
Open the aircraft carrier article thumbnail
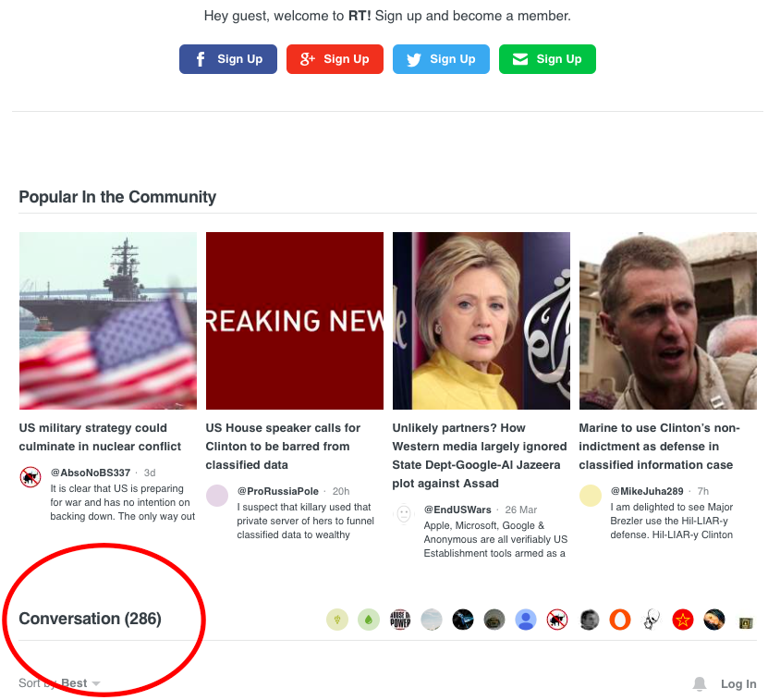point(108,321)
